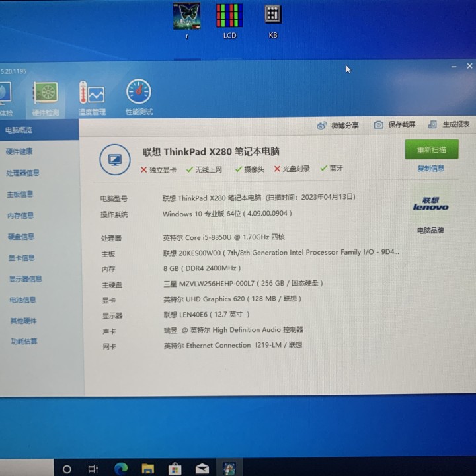The width and height of the screenshot is (476, 476).
Task: Select 显卡信息 in the sidebar
Action: 22,258
